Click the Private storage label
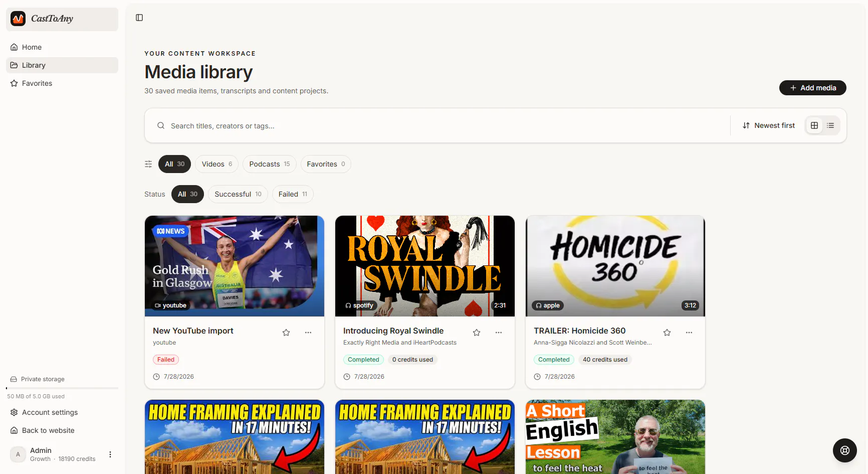Screen dimensions: 868x474 click(43, 379)
